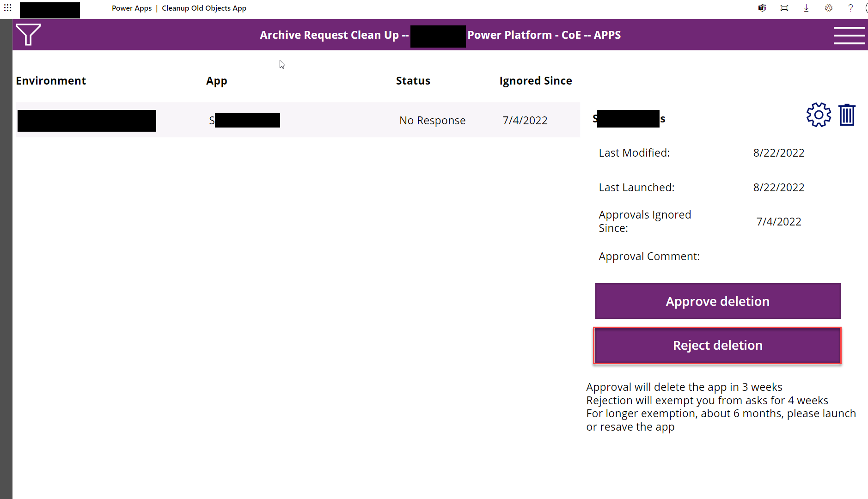
Task: Delete the app using the trash icon
Action: (846, 115)
